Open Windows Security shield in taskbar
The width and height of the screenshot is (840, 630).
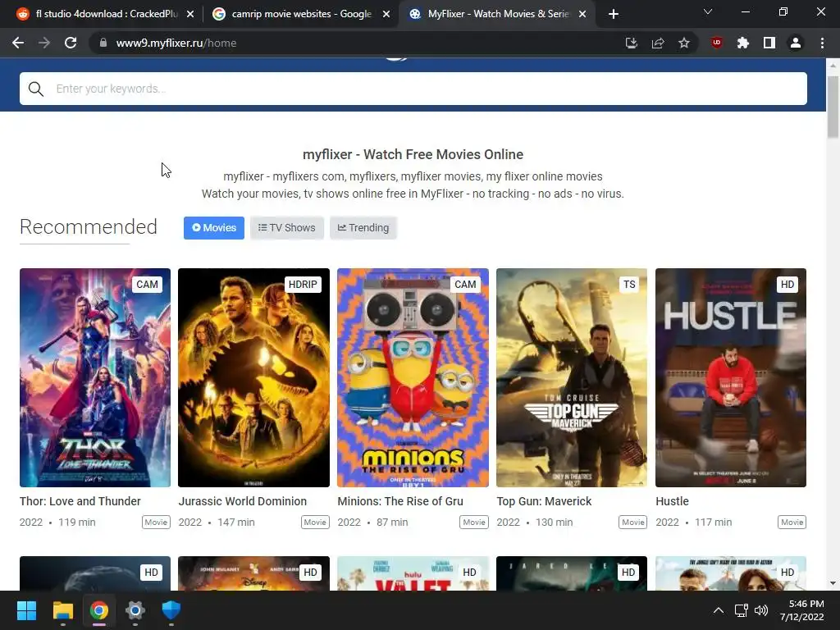point(171,610)
